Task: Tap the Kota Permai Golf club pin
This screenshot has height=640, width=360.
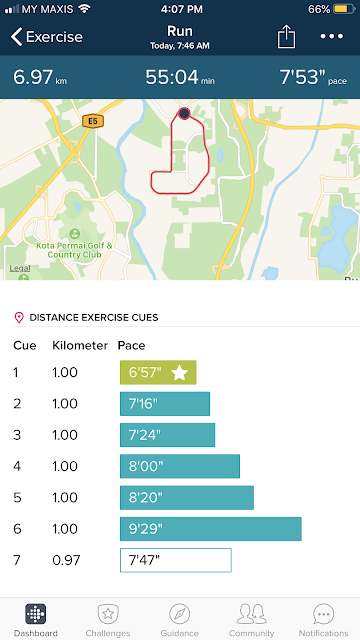Action: point(74,234)
